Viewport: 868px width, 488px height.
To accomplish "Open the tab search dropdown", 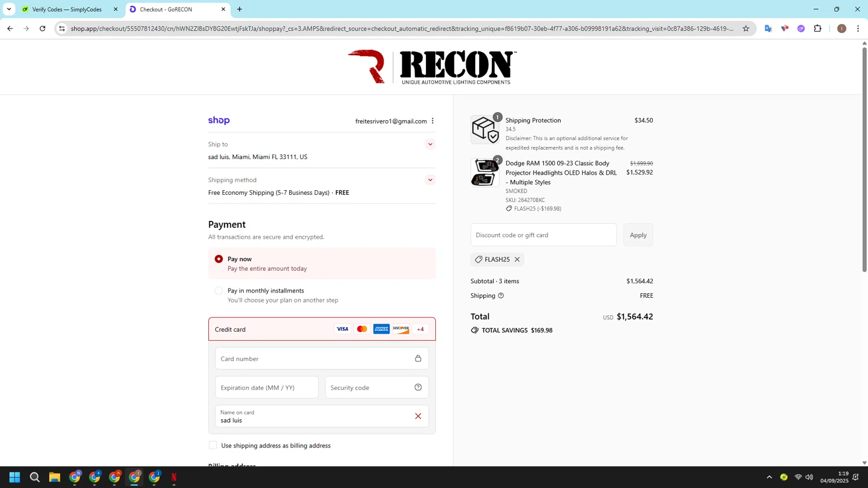I will [9, 9].
